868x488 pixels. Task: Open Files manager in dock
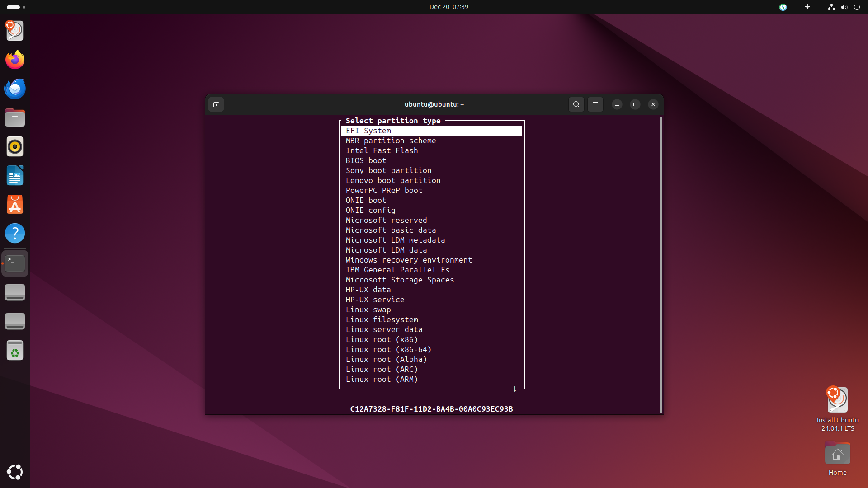click(15, 117)
